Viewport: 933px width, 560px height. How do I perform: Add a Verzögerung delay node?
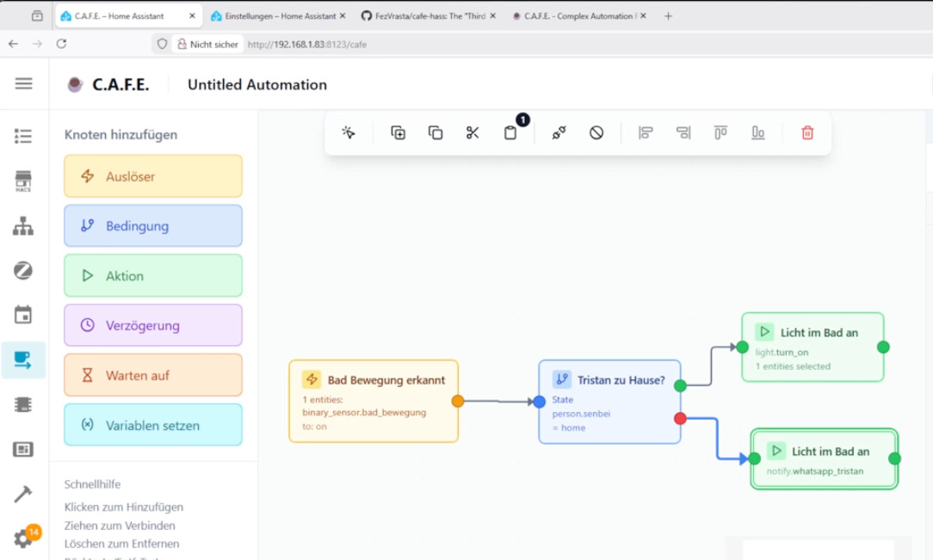(153, 326)
